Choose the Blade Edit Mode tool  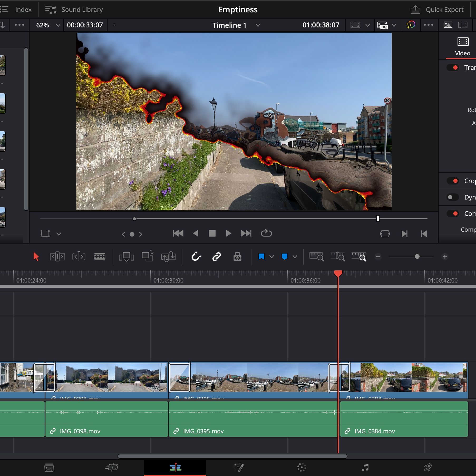[x=99, y=256]
